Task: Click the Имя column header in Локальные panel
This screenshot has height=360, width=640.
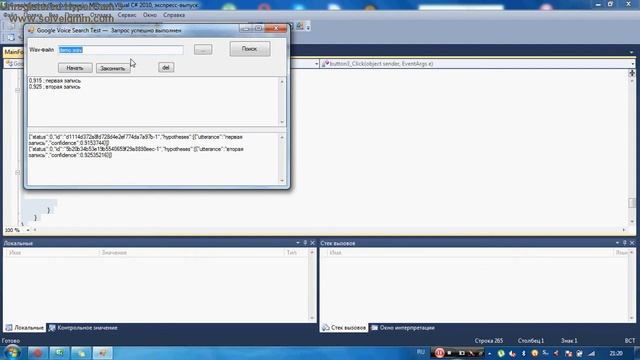Action: click(x=52, y=253)
